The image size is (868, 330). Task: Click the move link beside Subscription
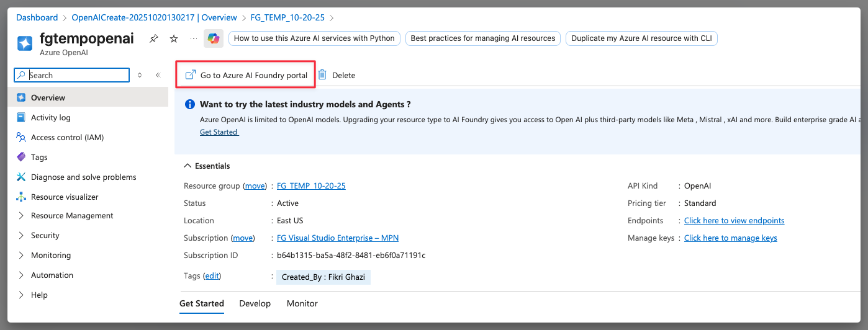[x=243, y=238]
